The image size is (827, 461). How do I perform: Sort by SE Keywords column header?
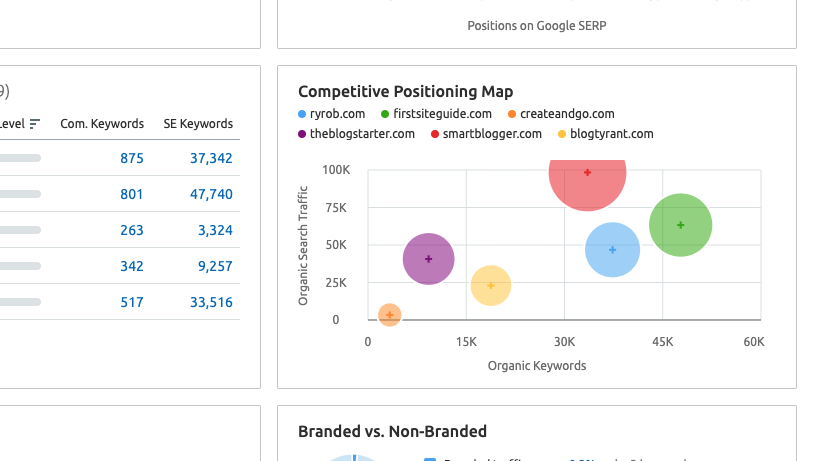[x=198, y=124]
